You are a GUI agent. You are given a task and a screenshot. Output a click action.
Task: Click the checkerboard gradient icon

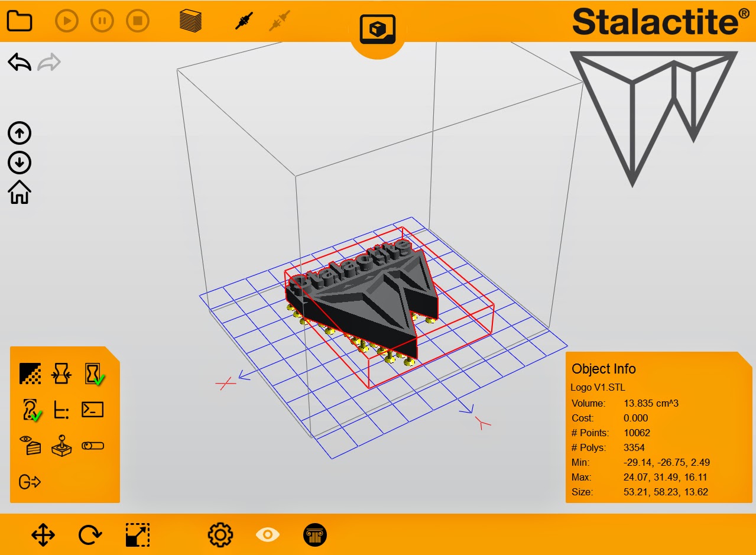[x=30, y=374]
